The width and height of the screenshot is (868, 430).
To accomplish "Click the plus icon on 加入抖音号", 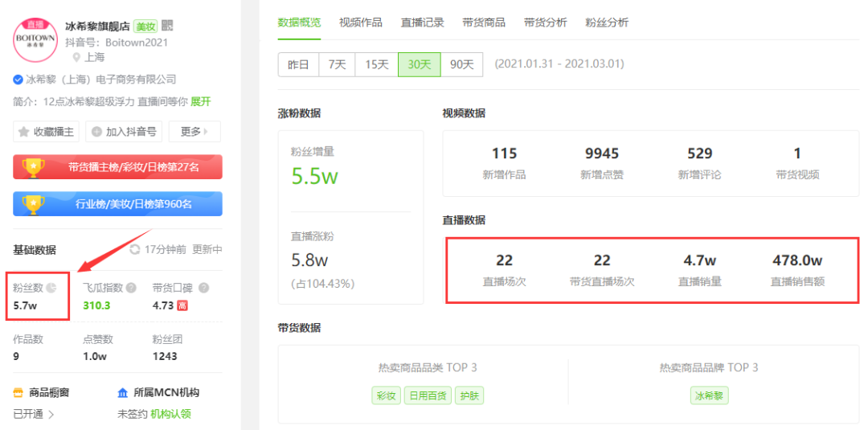I will [x=97, y=132].
